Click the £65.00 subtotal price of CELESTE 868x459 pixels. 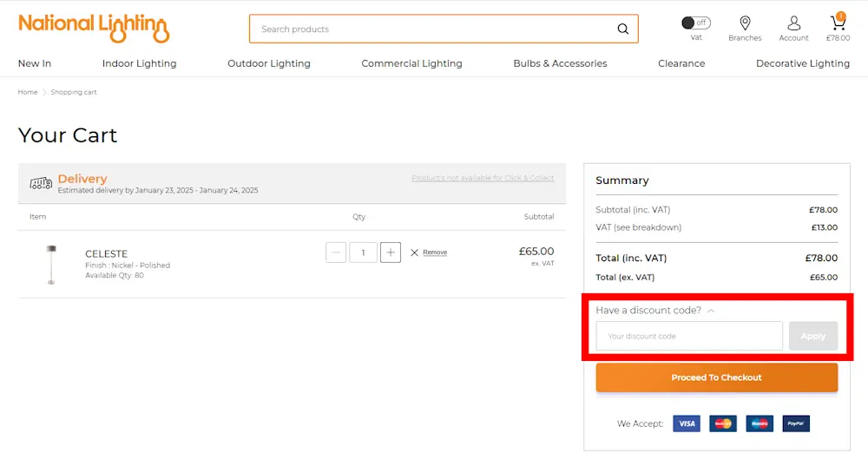coord(536,252)
